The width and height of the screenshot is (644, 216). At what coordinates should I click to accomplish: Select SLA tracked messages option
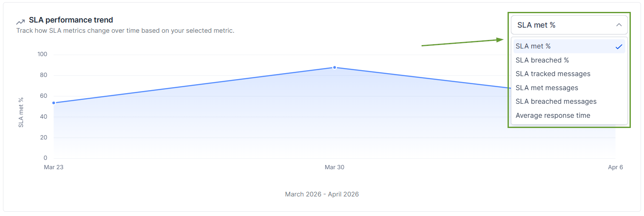coord(553,74)
